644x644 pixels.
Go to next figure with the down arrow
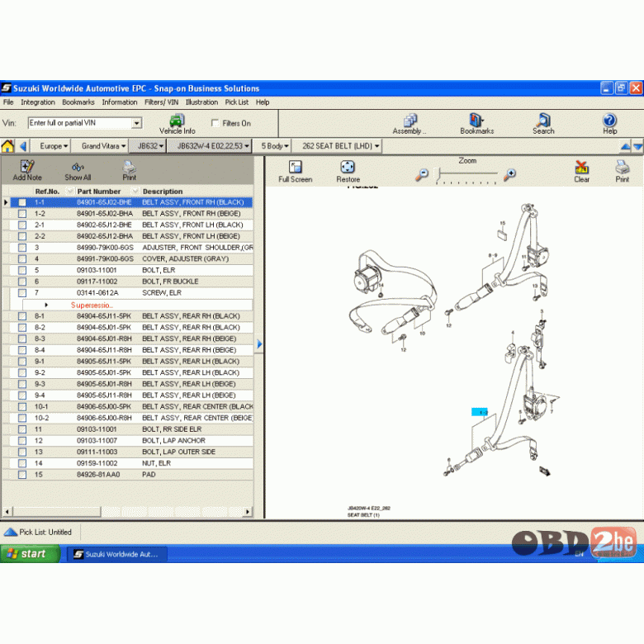[638, 146]
